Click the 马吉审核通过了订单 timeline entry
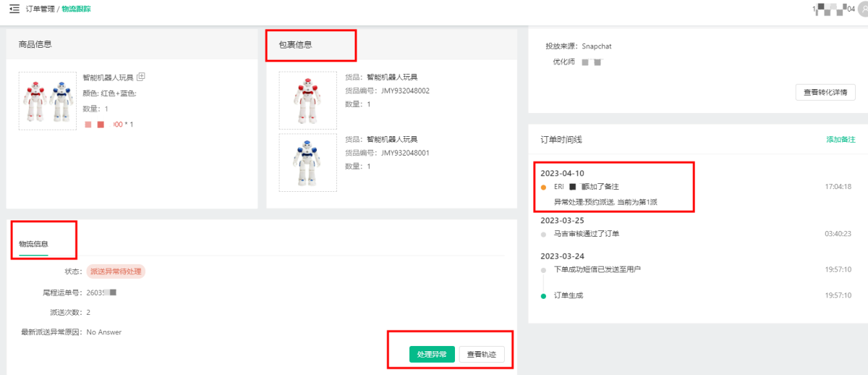868x375 pixels. pyautogui.click(x=587, y=234)
